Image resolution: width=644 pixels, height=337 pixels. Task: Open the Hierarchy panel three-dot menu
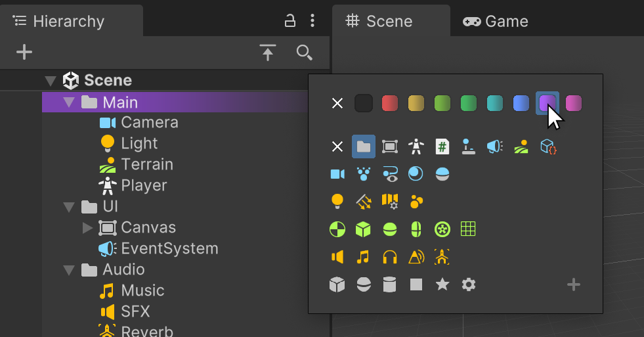[x=312, y=20]
